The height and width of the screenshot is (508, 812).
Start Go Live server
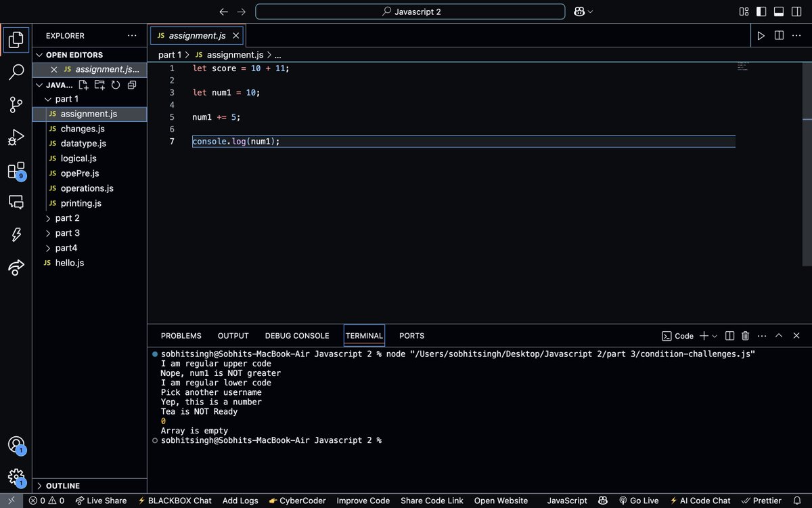click(639, 501)
